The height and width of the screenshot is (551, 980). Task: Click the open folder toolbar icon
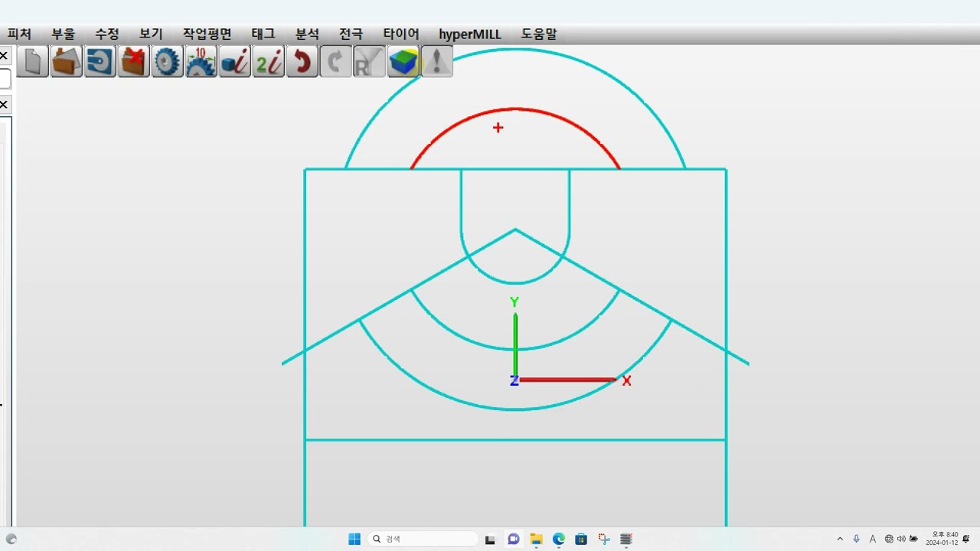pos(67,61)
